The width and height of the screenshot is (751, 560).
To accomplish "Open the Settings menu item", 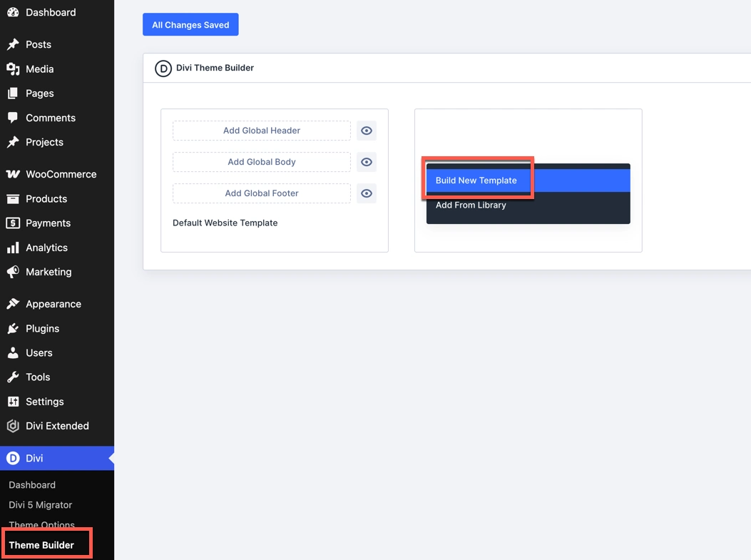I will point(57,402).
